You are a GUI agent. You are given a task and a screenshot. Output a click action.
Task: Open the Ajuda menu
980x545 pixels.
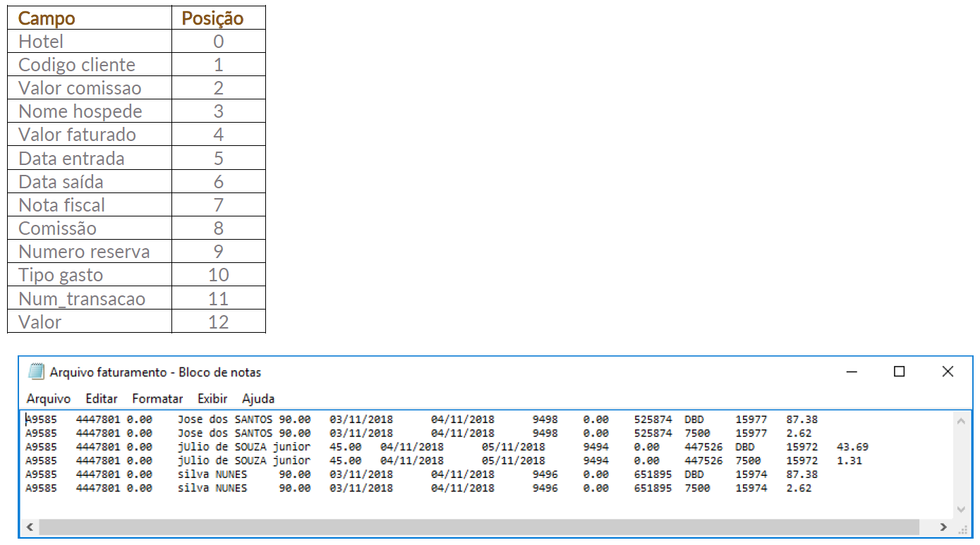click(x=258, y=399)
